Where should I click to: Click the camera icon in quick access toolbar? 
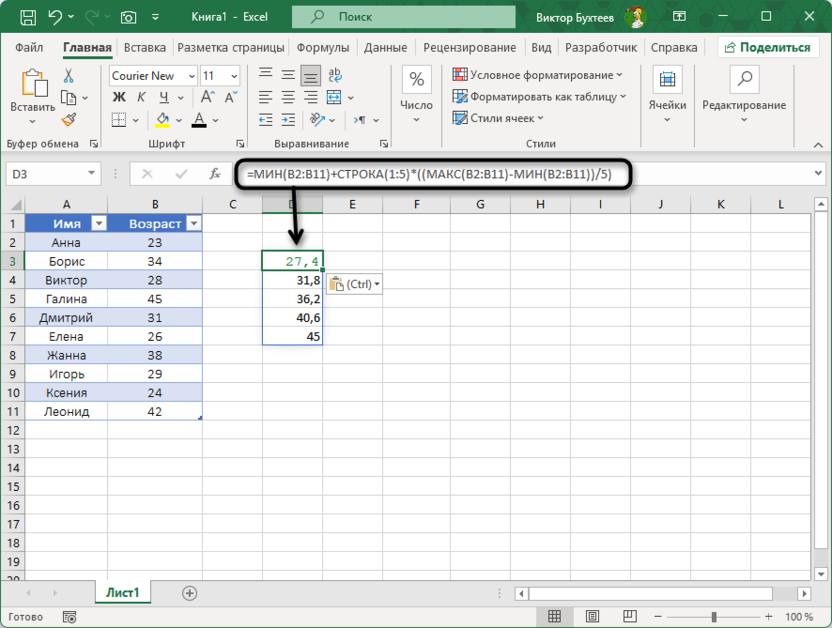pos(128,16)
